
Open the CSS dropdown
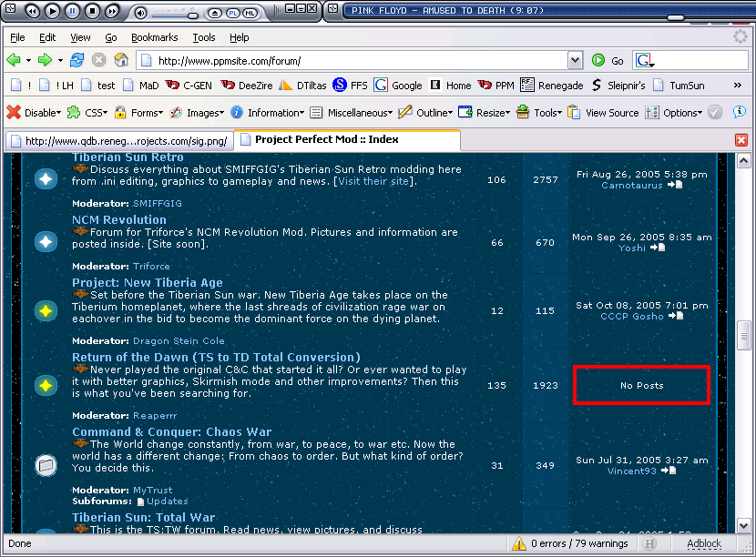(x=87, y=113)
